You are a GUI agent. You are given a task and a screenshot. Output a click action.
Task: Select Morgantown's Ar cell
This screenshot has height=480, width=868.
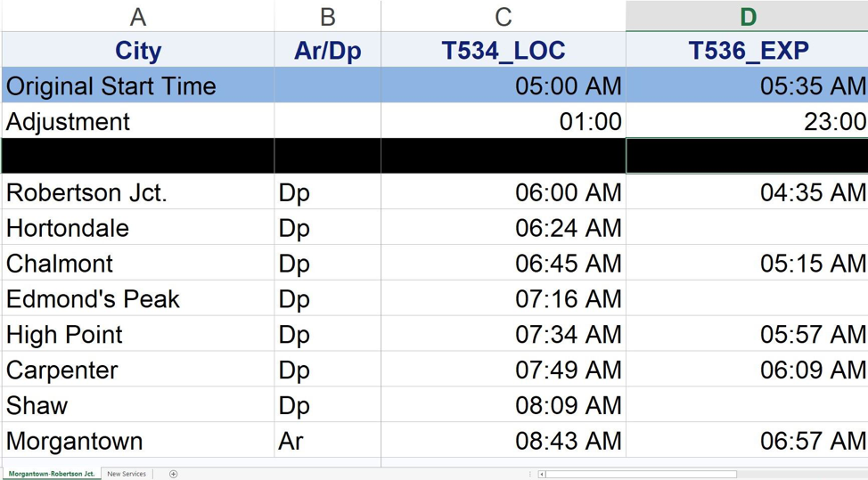point(327,441)
